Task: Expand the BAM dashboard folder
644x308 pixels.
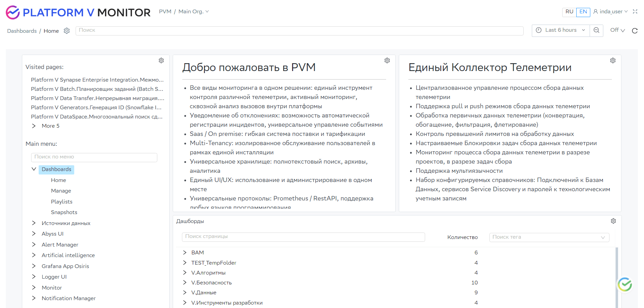Action: 185,253
